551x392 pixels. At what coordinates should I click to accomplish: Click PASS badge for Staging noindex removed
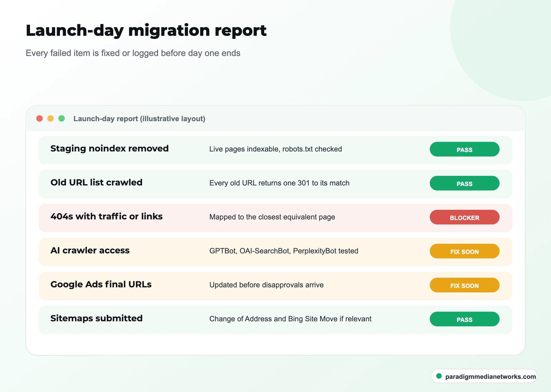click(x=464, y=149)
